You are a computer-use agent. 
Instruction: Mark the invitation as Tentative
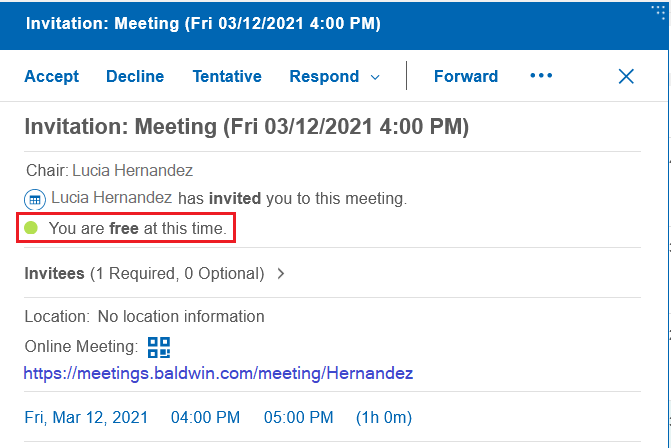(227, 76)
